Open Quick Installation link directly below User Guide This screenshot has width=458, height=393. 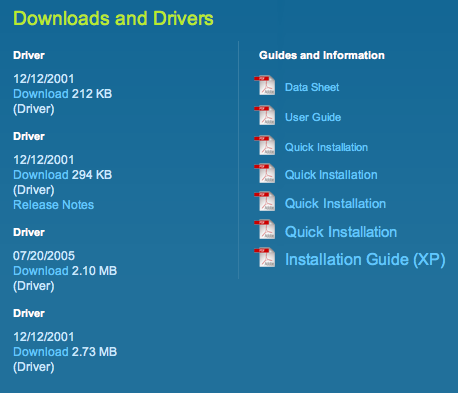(x=326, y=147)
